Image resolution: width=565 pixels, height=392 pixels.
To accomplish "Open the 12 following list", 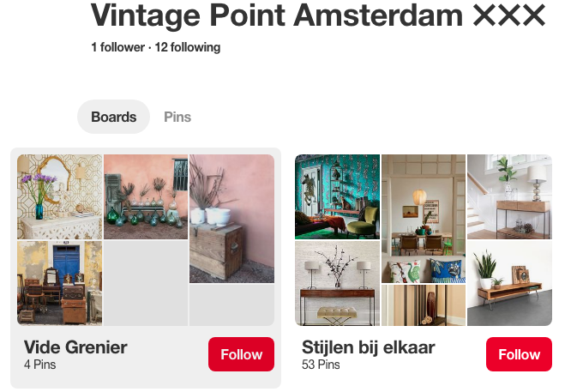I will click(187, 47).
